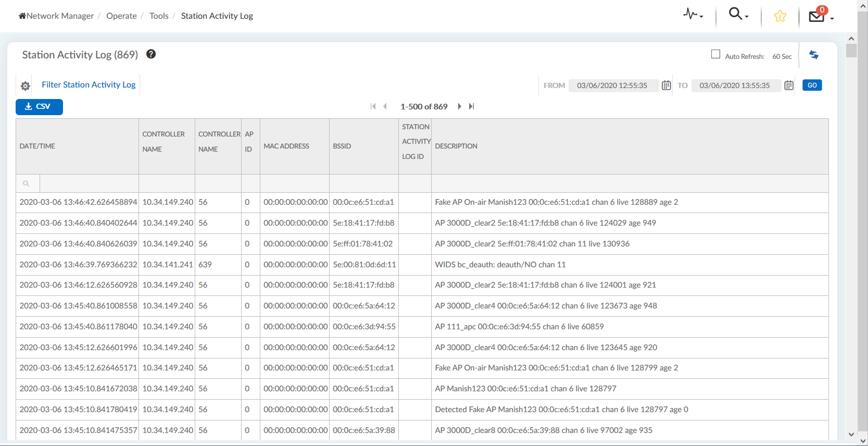Click the Network Manager home icon
The height and width of the screenshot is (446, 868).
pos(22,16)
